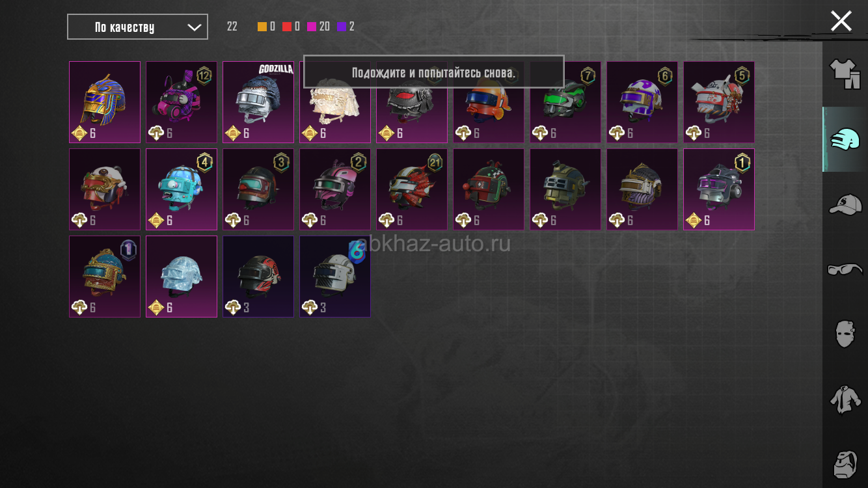Expand the 'По качеству' sort dropdown
Viewport: 868px width, 488px height.
click(x=137, y=27)
